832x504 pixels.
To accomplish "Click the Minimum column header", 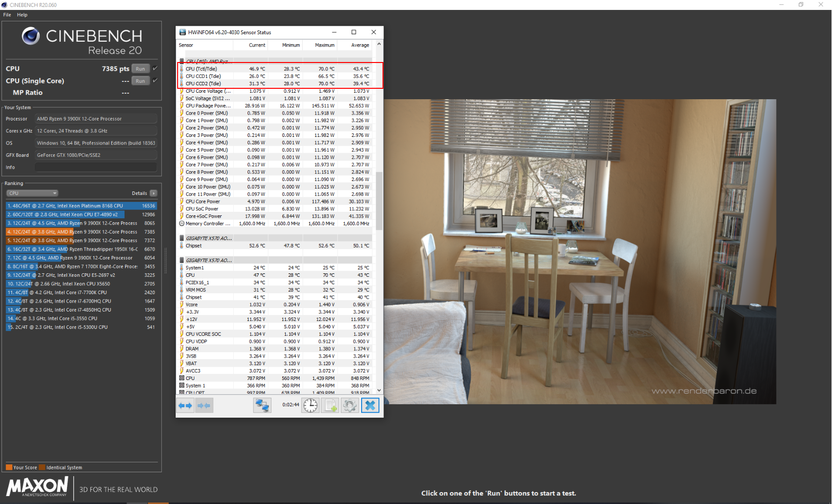I will pyautogui.click(x=285, y=45).
